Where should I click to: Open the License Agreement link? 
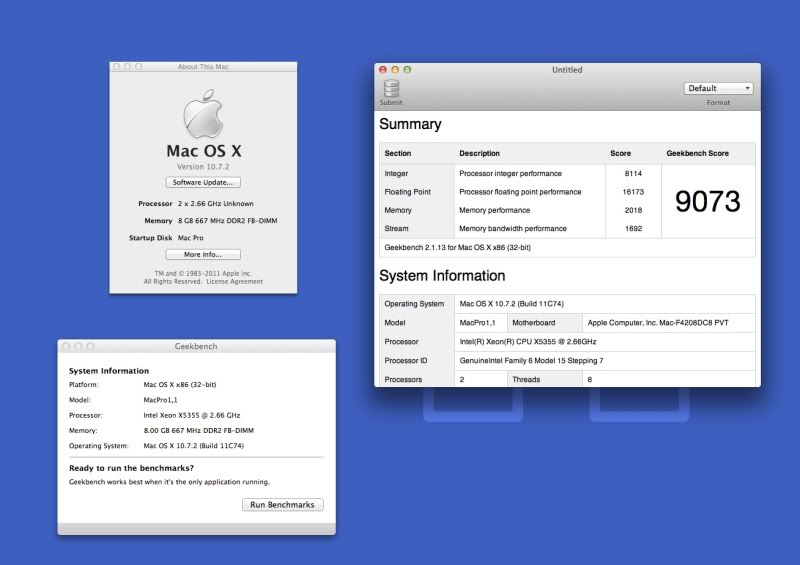pyautogui.click(x=235, y=281)
